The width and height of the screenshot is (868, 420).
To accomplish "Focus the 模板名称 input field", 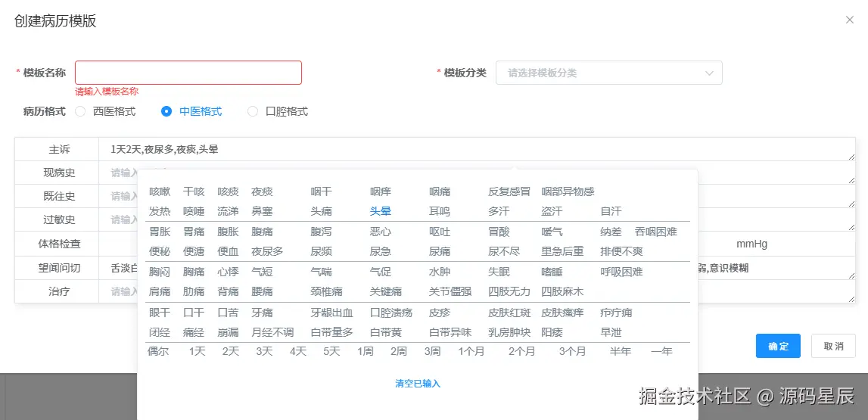I will coord(188,73).
